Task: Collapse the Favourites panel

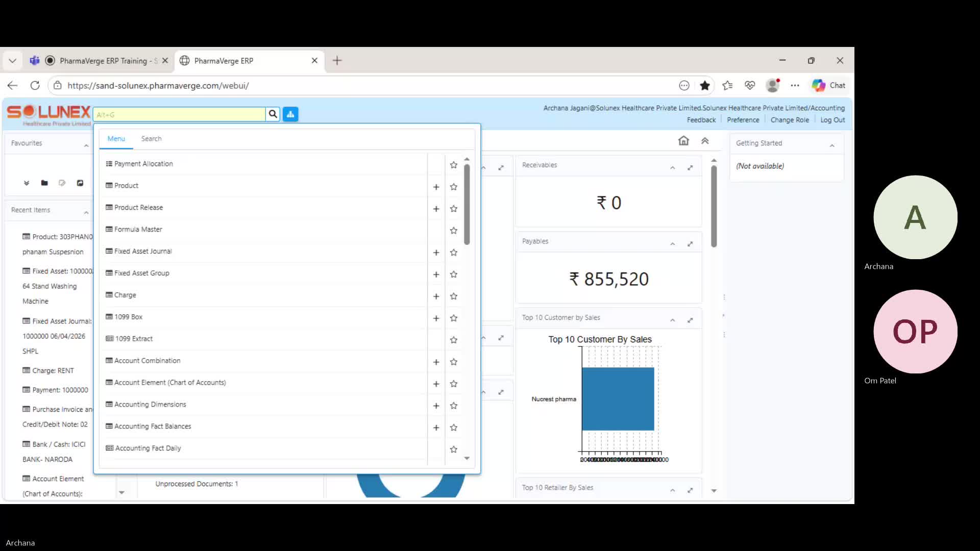Action: [x=86, y=146]
